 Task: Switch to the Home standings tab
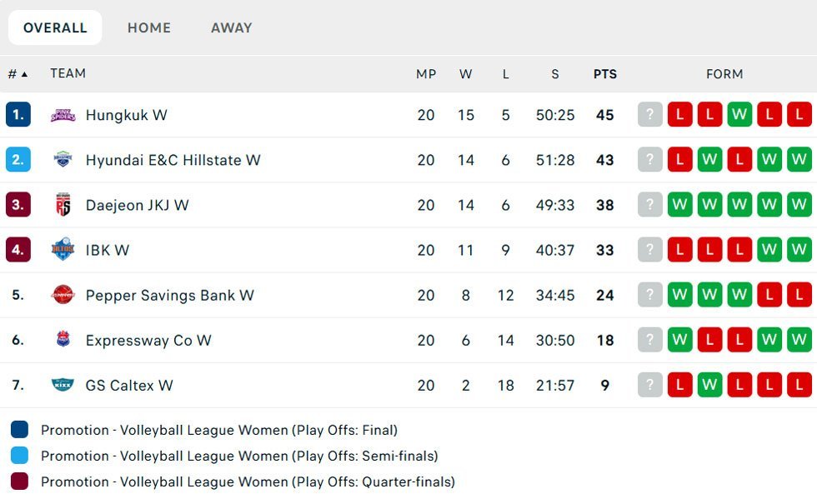tap(149, 27)
